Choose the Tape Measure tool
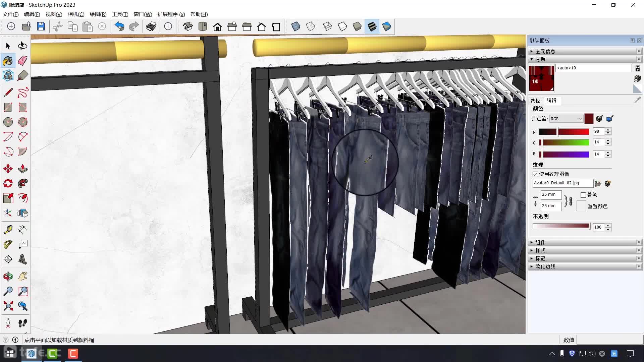Viewport: 644px width, 362px height. tap(8, 230)
